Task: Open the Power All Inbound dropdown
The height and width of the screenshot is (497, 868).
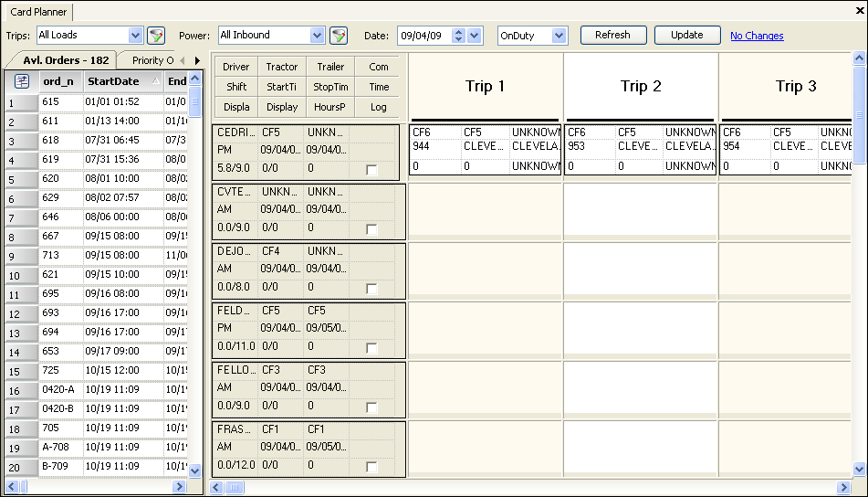Action: (x=318, y=36)
